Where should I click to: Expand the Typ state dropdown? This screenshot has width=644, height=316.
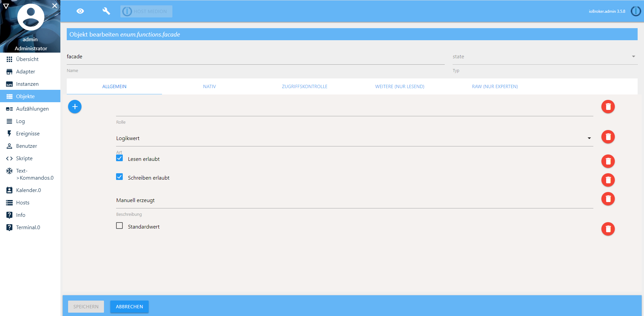coord(544,57)
